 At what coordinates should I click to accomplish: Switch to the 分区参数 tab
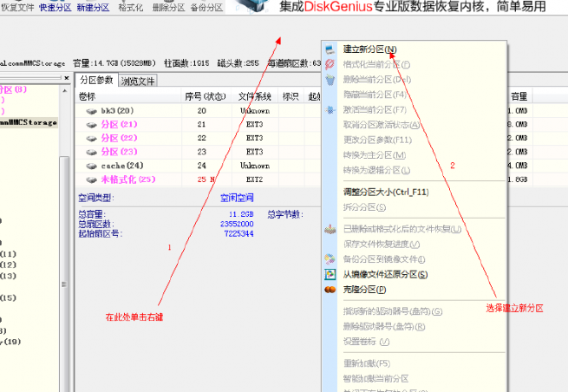tap(96, 80)
